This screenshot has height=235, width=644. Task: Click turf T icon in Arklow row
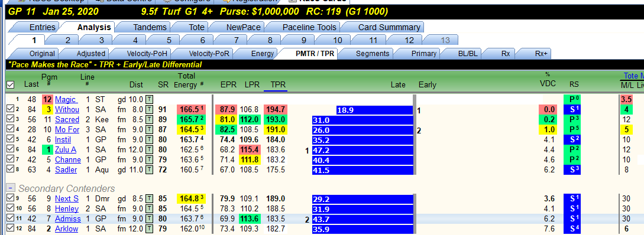[x=150, y=229]
